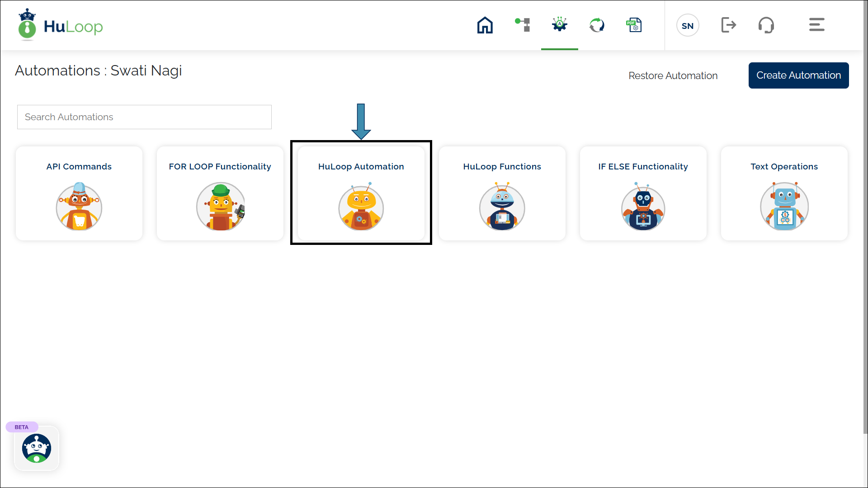Screen dimensions: 868x488
Task: Open the BETA chatbot assistant
Action: (x=37, y=448)
